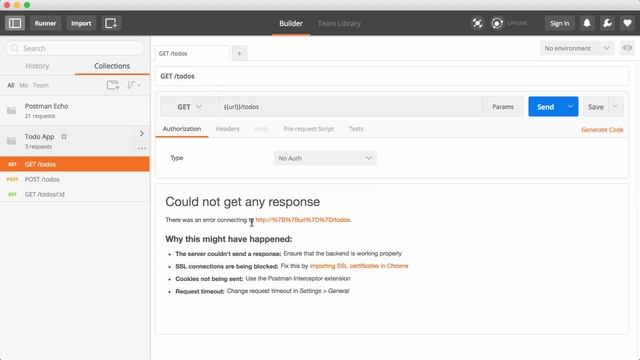Click the Postman Echo folder icon
Viewport: 640px width, 360px height.
point(11,111)
